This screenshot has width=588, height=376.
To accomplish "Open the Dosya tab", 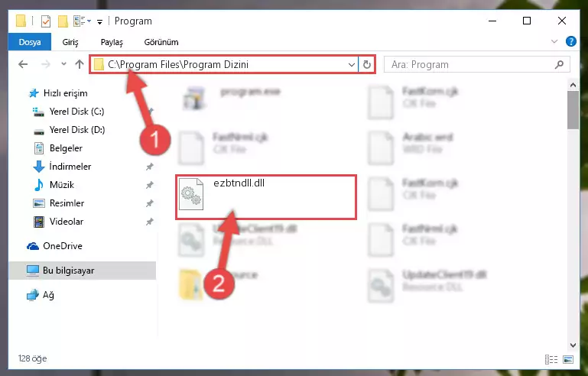I will tap(30, 42).
